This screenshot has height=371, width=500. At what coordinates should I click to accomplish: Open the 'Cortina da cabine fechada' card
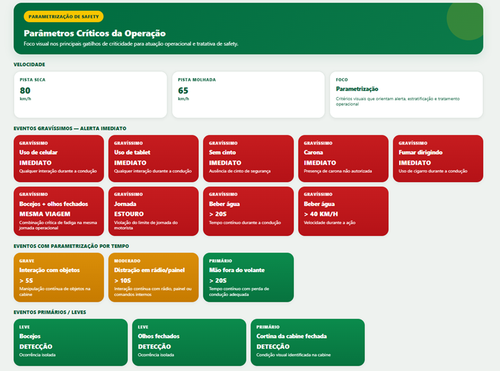(308, 342)
